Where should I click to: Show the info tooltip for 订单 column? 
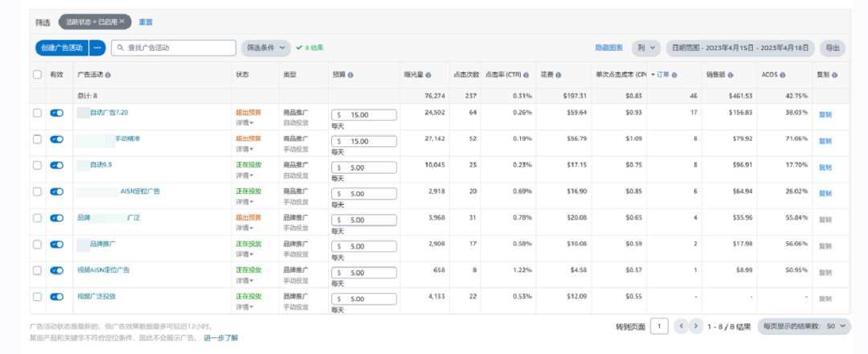click(675, 75)
